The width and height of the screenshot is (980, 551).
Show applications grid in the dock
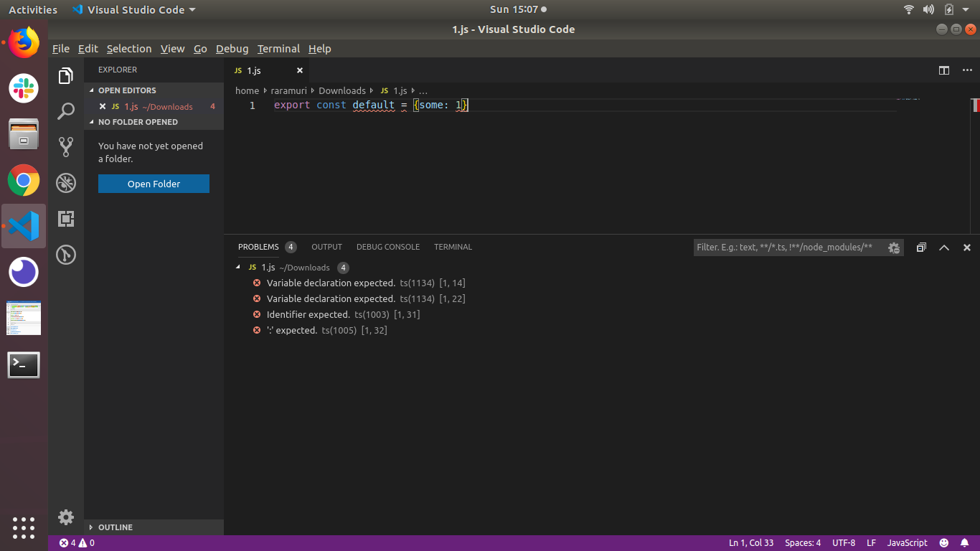[x=24, y=528]
